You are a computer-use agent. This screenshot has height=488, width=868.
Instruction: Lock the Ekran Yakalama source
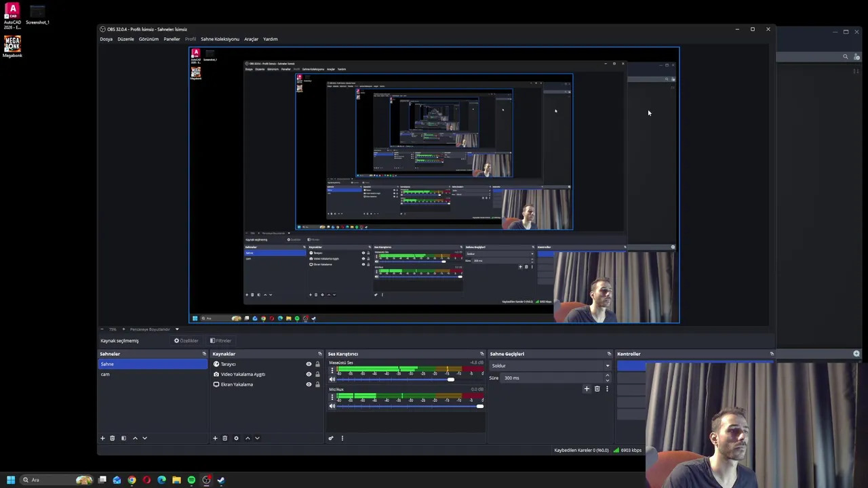coord(317,384)
